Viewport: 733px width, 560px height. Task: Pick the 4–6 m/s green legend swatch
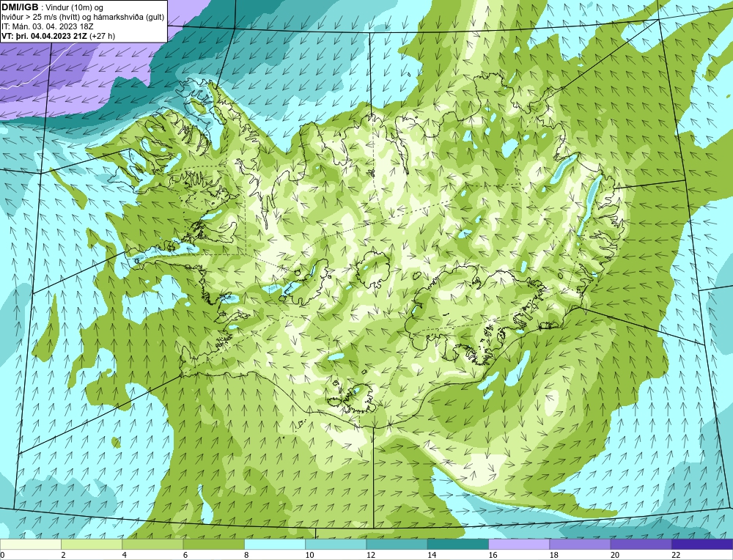pyautogui.click(x=153, y=544)
